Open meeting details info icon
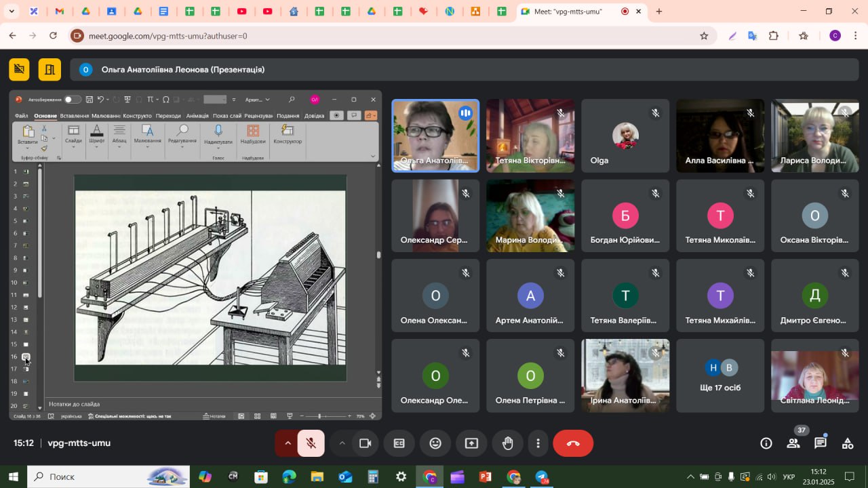The image size is (868, 488). [x=766, y=443]
